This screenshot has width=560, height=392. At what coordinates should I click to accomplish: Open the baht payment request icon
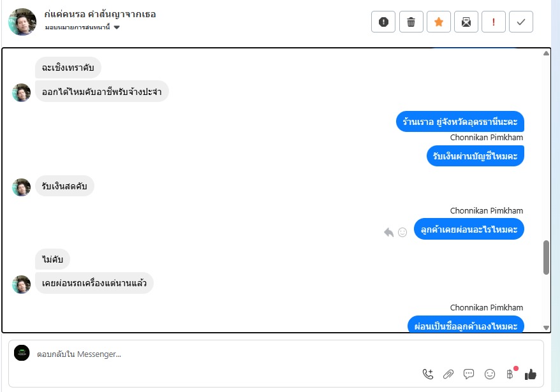[x=510, y=374]
